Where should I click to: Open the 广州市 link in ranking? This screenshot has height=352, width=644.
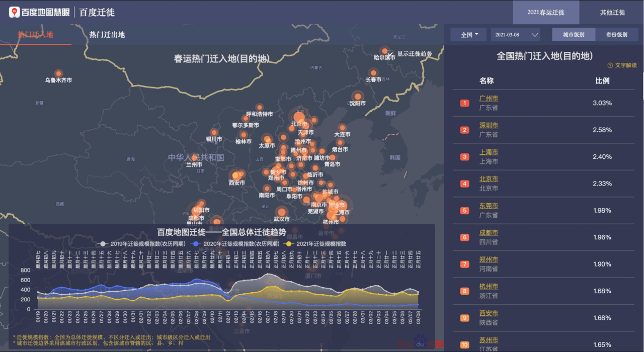489,99
